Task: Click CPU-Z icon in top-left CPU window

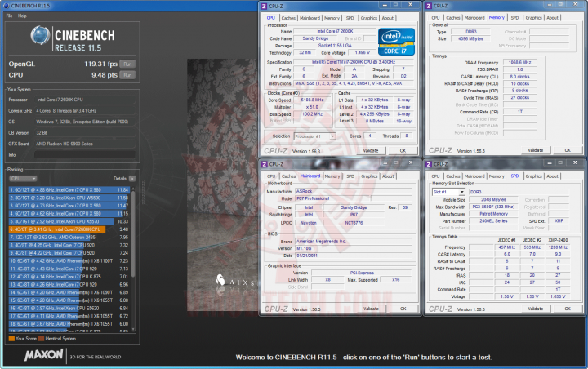Action: 264,6
